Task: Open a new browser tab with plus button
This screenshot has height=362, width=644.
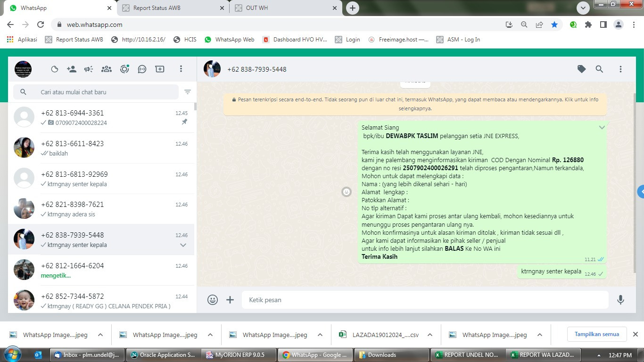Action: click(352, 8)
